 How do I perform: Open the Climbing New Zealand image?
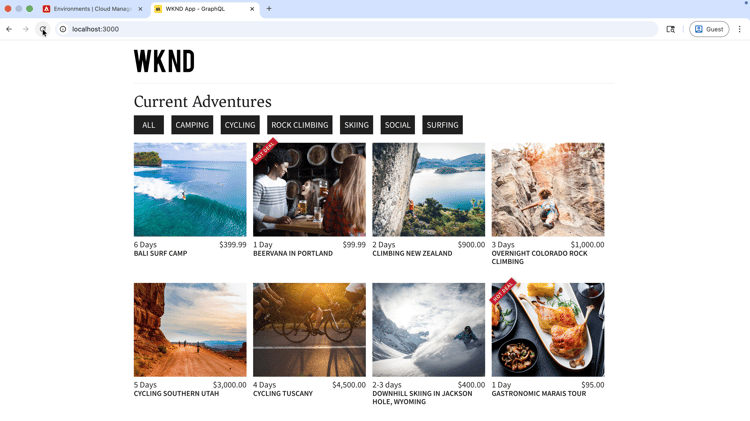[429, 189]
